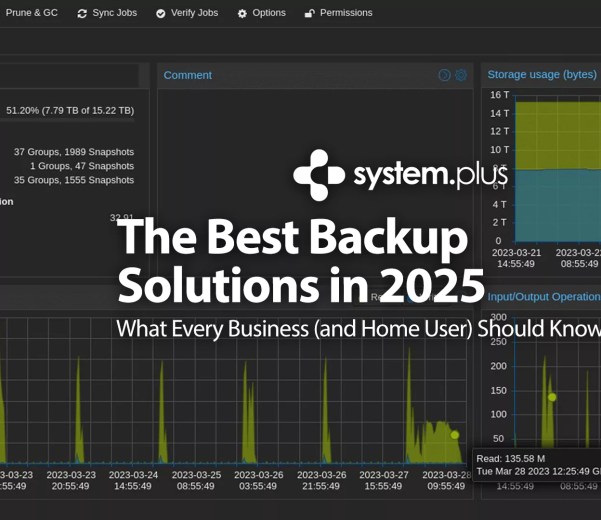Click the '2023-03-23 20:55:49' axis label
601x520 pixels.
click(x=71, y=481)
